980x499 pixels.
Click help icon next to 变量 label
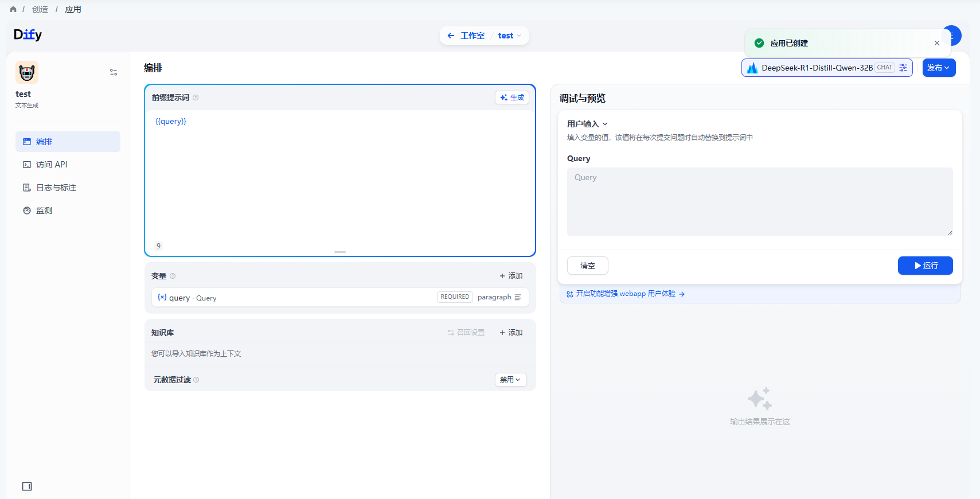pos(173,276)
